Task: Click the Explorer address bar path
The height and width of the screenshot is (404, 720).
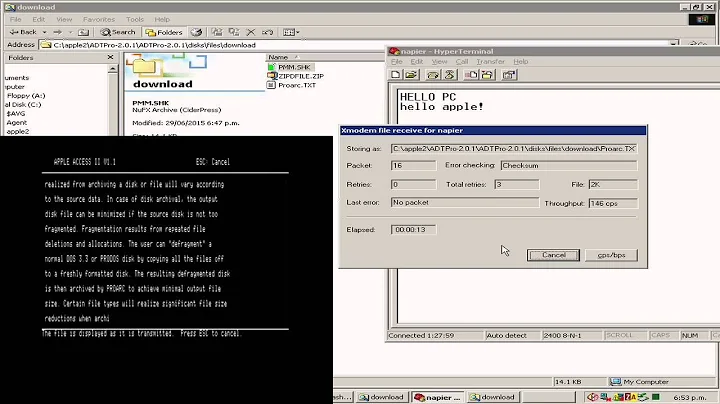Action: [x=154, y=45]
